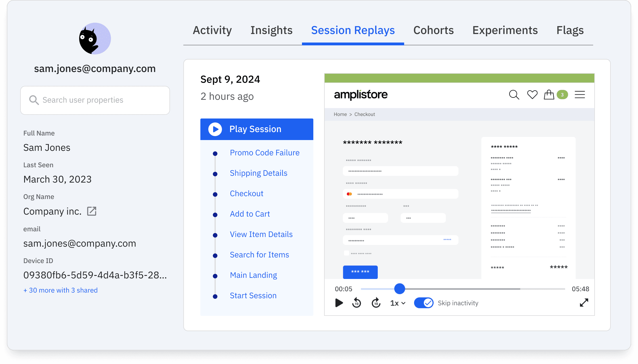Viewport: 638px width, 364px height.
Task: Skip the replay forward 10 seconds
Action: [376, 303]
